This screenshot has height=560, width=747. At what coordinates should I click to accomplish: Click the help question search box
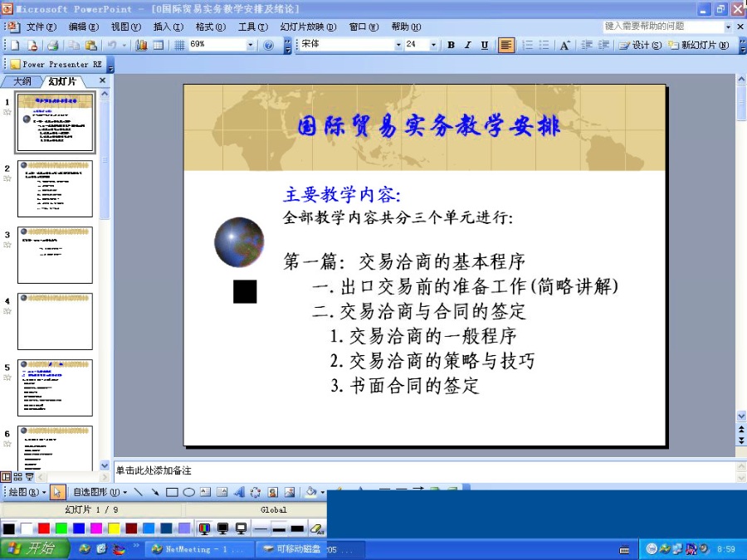tap(664, 27)
